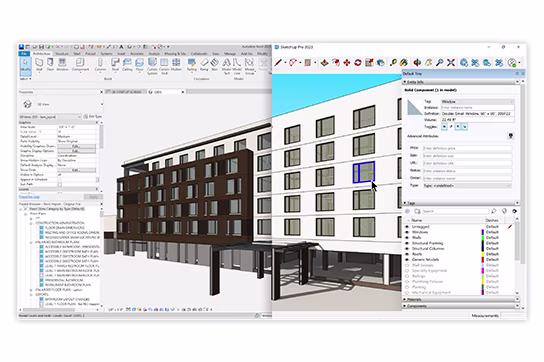This screenshot has height=362, width=544.
Task: Select the Window tool in Revit ribbon
Action: [x=62, y=65]
